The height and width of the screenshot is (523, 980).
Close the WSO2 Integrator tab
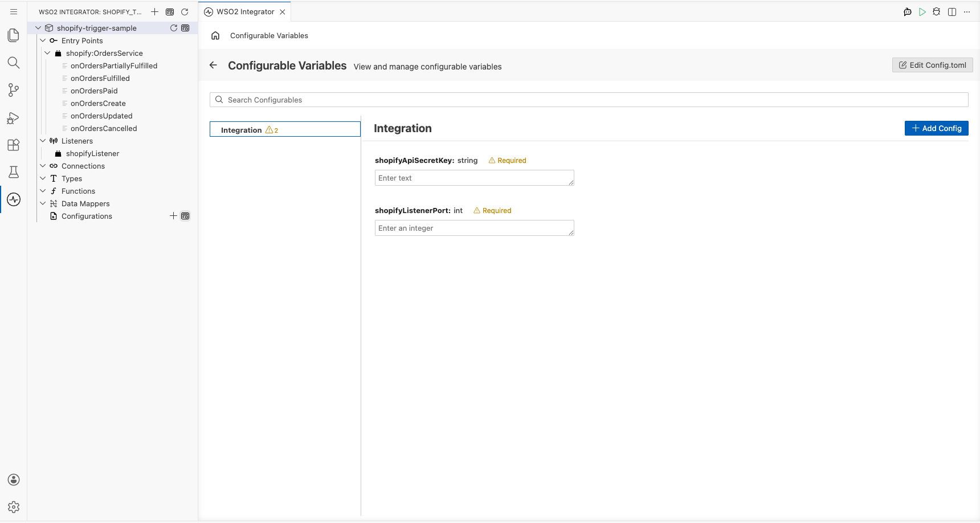coord(283,11)
